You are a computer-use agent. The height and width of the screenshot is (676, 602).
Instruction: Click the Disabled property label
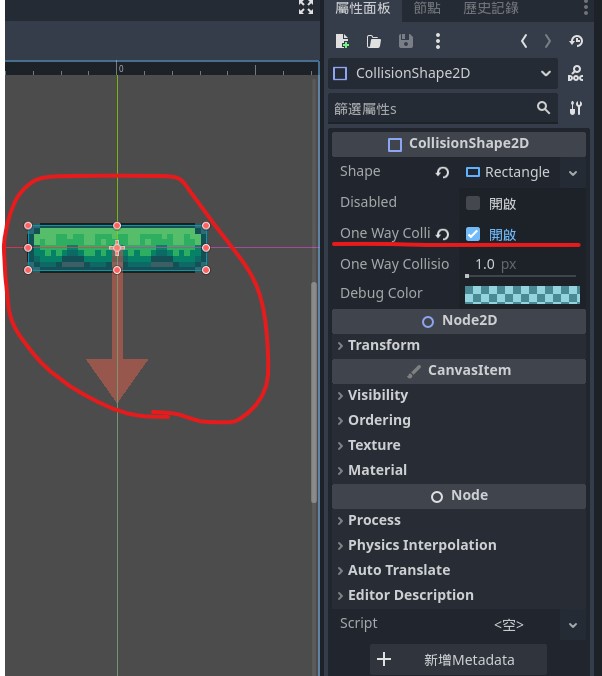(x=368, y=202)
